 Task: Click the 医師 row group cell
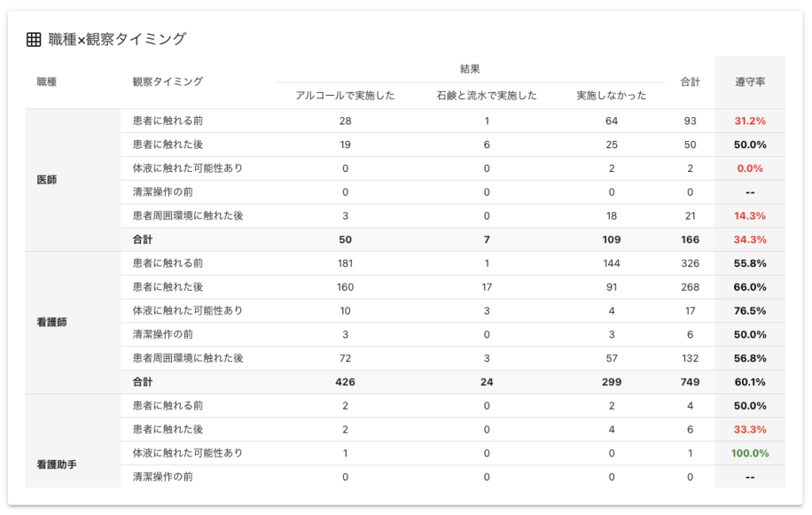(x=47, y=180)
